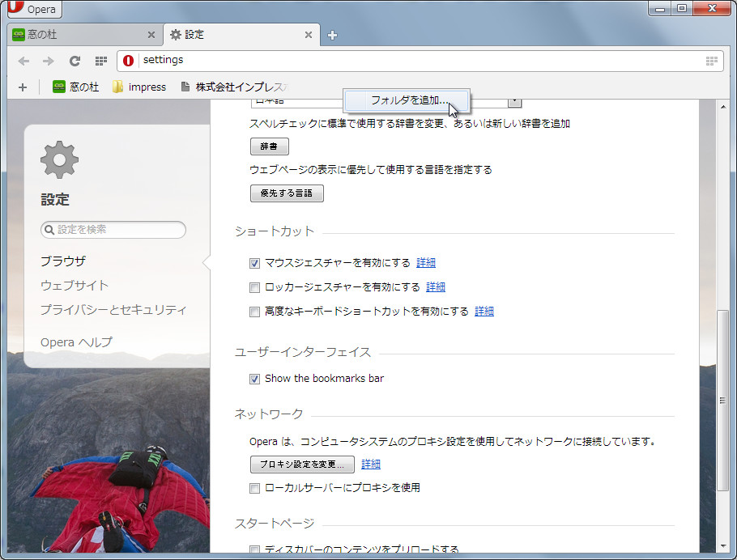Toggle ディスカバーのコンテンツをプリロード checkbox
Image resolution: width=737 pixels, height=560 pixels.
click(254, 549)
